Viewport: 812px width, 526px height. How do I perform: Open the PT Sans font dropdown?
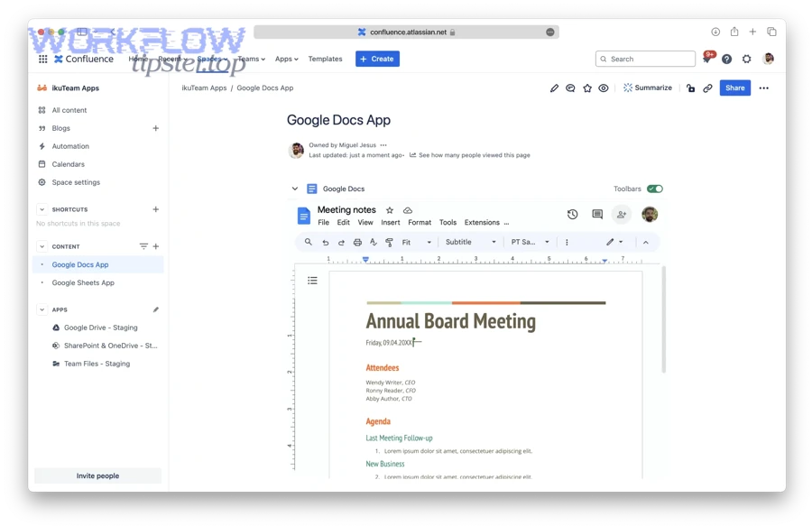(x=531, y=243)
